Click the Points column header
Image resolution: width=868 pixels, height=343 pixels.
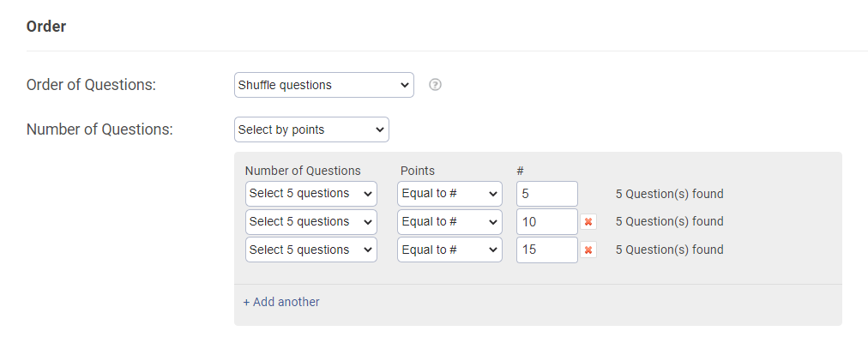click(x=418, y=171)
